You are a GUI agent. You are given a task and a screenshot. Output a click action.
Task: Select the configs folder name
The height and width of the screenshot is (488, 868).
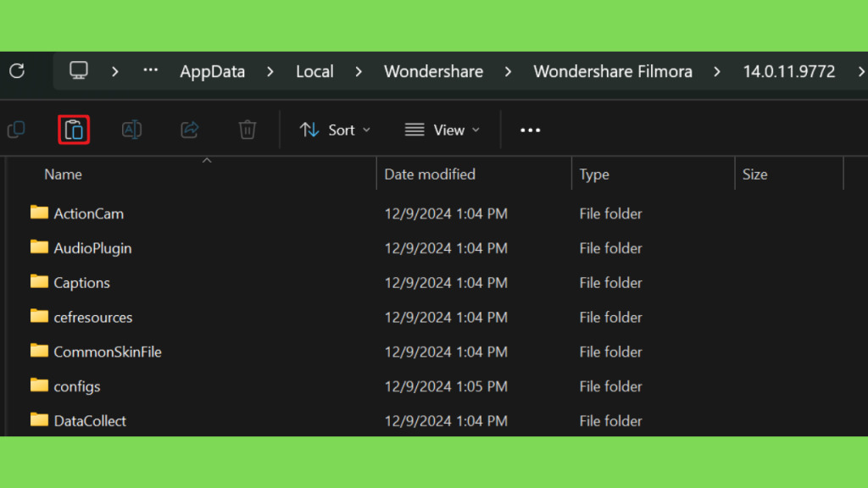coord(77,386)
